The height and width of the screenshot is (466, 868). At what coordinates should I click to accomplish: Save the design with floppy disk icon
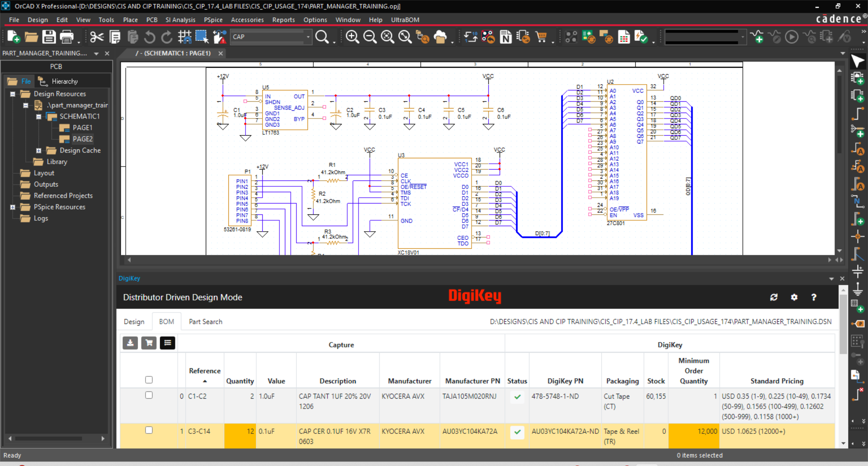coord(49,37)
